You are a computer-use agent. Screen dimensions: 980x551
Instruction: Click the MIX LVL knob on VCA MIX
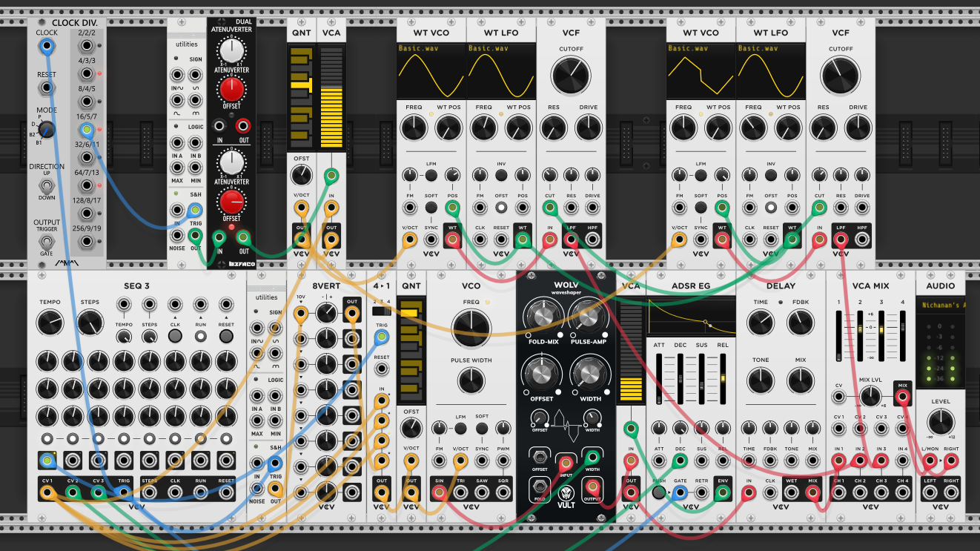click(x=870, y=396)
